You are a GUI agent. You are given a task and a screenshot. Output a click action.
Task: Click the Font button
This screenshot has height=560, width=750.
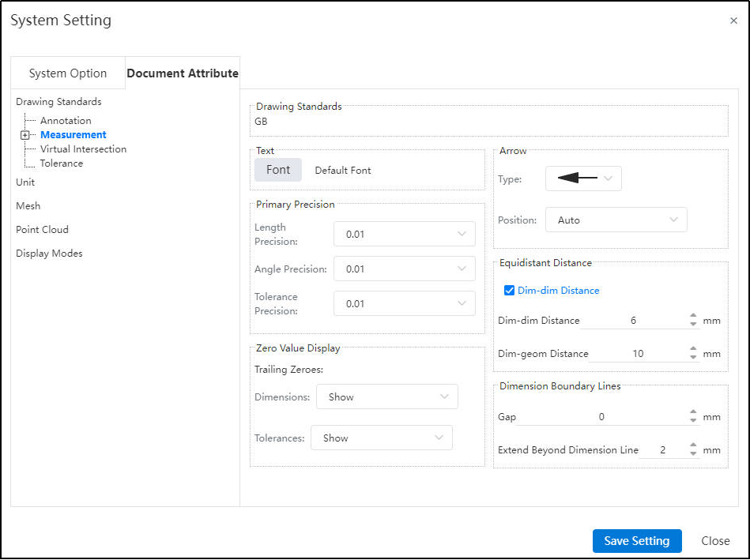tap(278, 170)
